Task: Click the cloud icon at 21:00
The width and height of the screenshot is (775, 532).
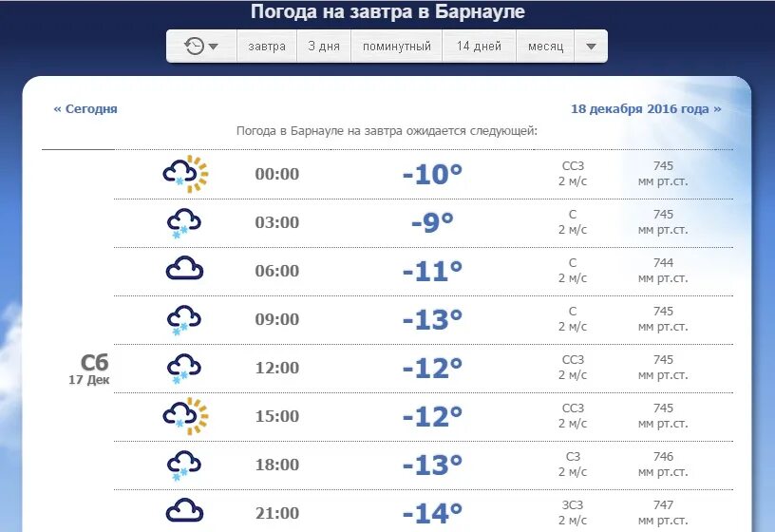Action: click(184, 511)
